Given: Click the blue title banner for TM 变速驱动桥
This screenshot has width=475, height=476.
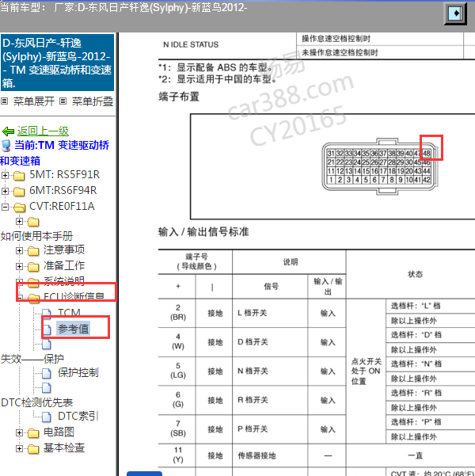Looking at the screenshot, I should 57,63.
